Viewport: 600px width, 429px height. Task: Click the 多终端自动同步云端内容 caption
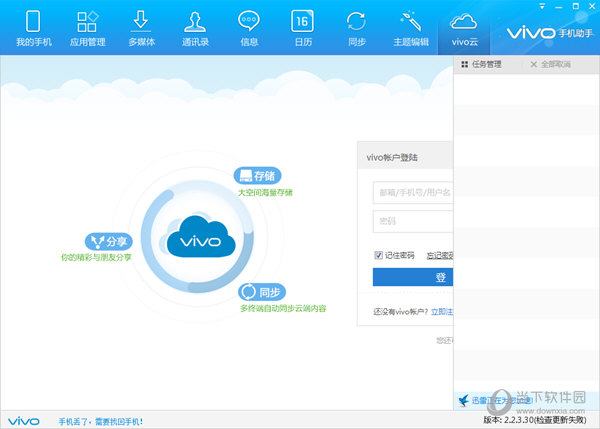[283, 308]
